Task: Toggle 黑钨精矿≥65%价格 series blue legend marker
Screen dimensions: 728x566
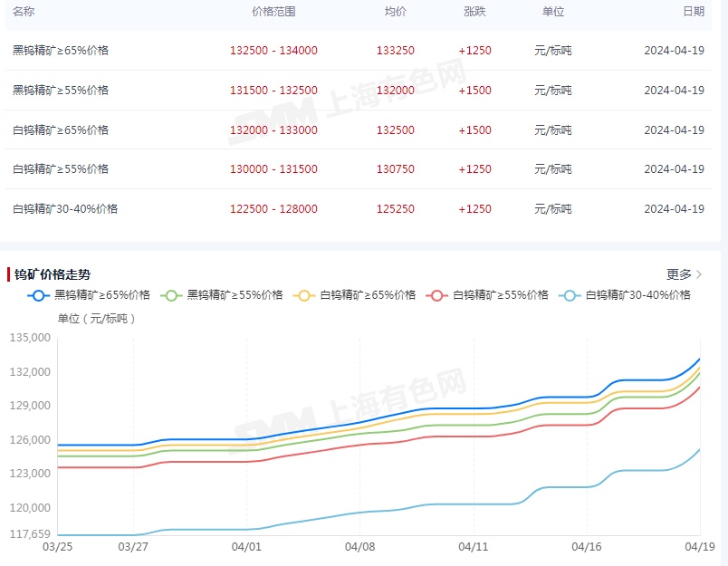Action: pyautogui.click(x=39, y=295)
